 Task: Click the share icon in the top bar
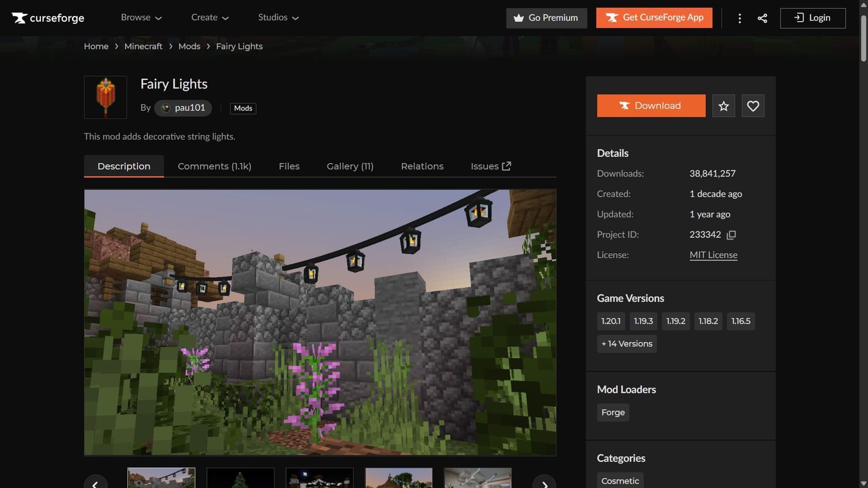tap(762, 17)
